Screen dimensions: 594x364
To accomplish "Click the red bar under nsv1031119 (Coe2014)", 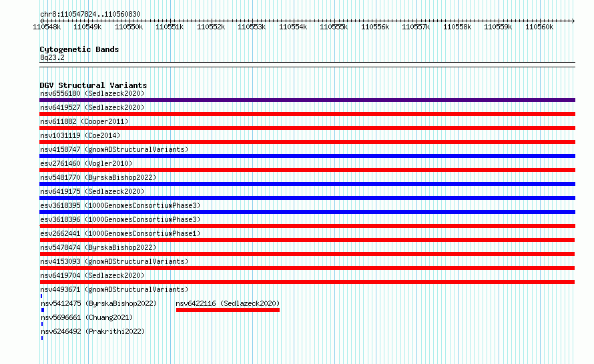I will [307, 142].
